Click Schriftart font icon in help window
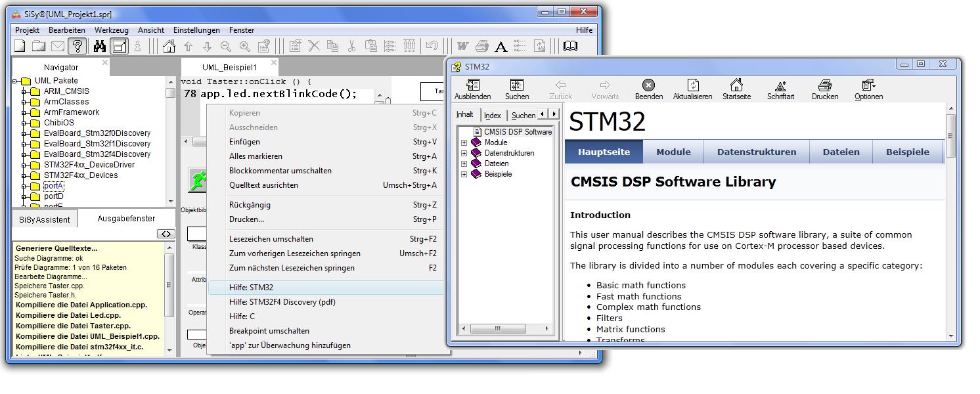This screenshot has width=980, height=394. click(780, 90)
